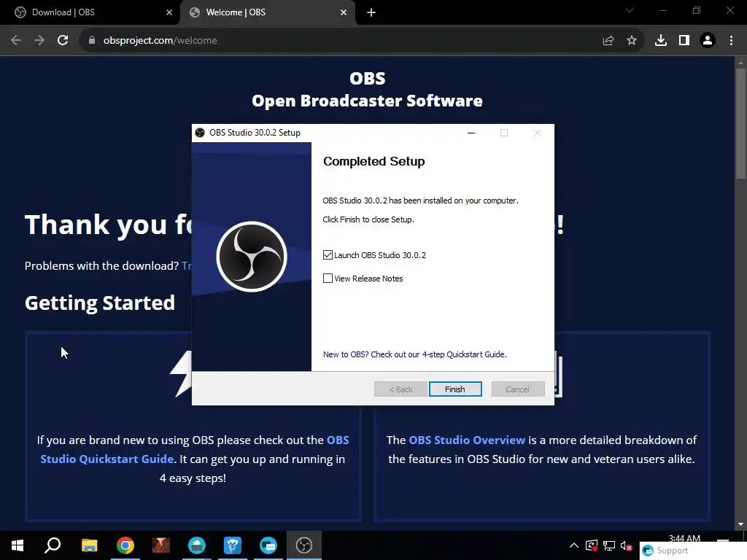Open Chrome profile menu
This screenshot has height=560, width=747.
click(708, 41)
